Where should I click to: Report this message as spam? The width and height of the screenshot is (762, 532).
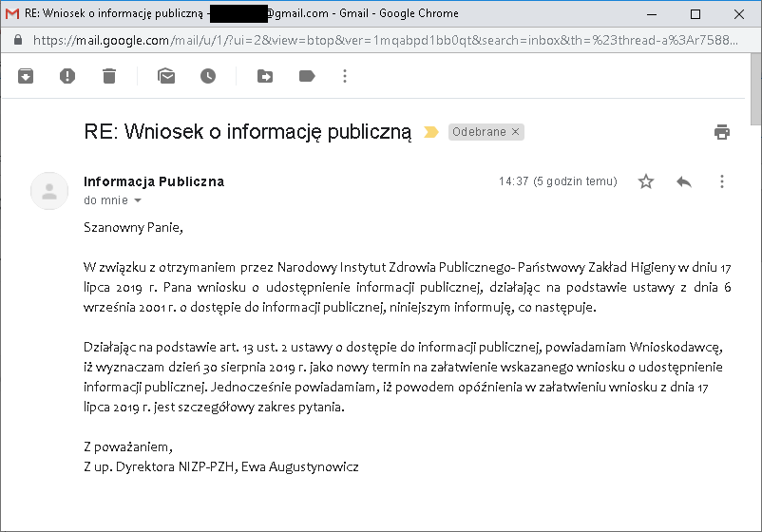click(67, 76)
